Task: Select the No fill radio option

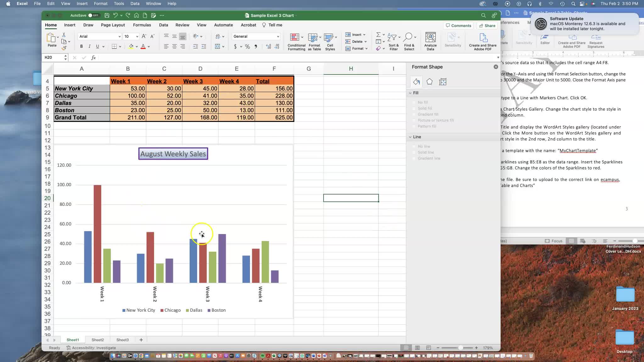Action: pos(414,102)
